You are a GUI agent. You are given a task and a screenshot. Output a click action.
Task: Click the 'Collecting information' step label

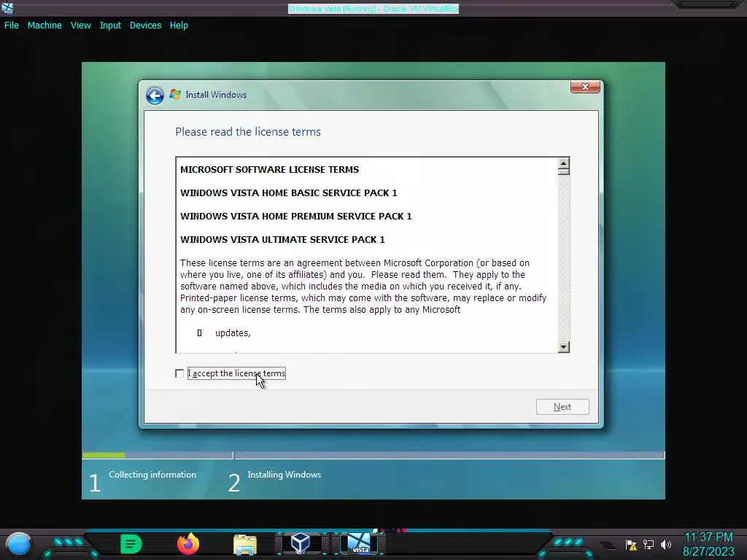pos(152,475)
